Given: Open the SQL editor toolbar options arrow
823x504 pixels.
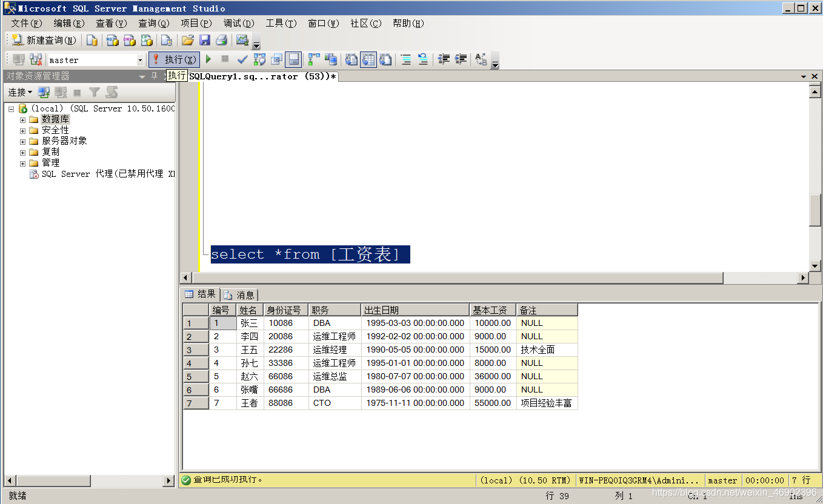Looking at the screenshot, I should [x=495, y=61].
